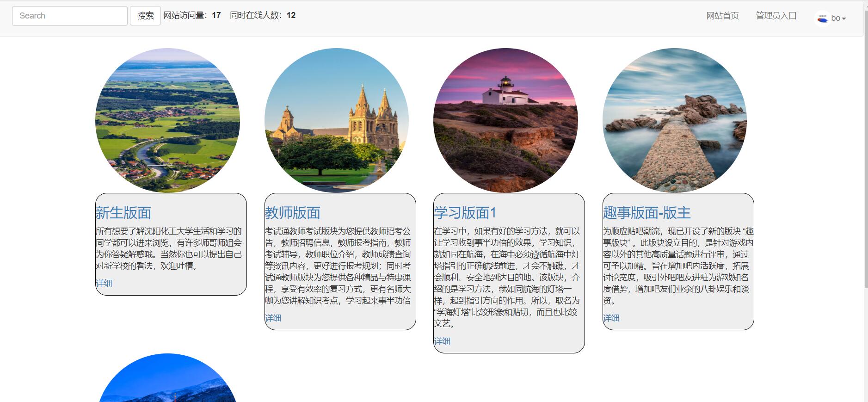Click the 网站访问量 visit count text

click(x=192, y=15)
